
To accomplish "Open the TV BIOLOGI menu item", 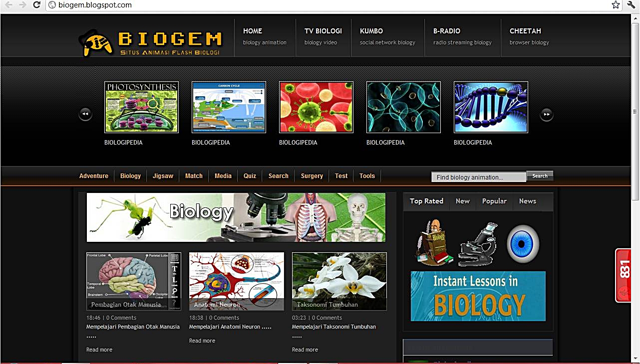I will pyautogui.click(x=323, y=31).
